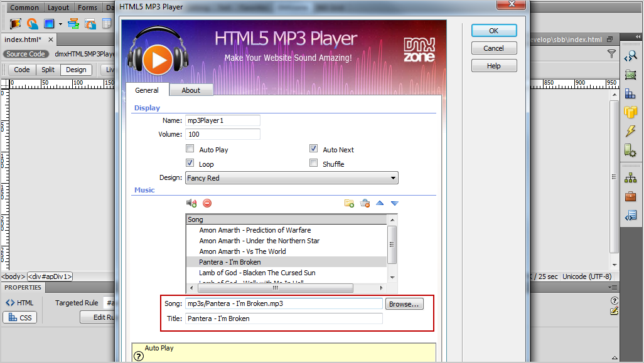Screen dimensions: 644x363
Task: Clear all songs with the basket icon
Action: pyautogui.click(x=365, y=203)
